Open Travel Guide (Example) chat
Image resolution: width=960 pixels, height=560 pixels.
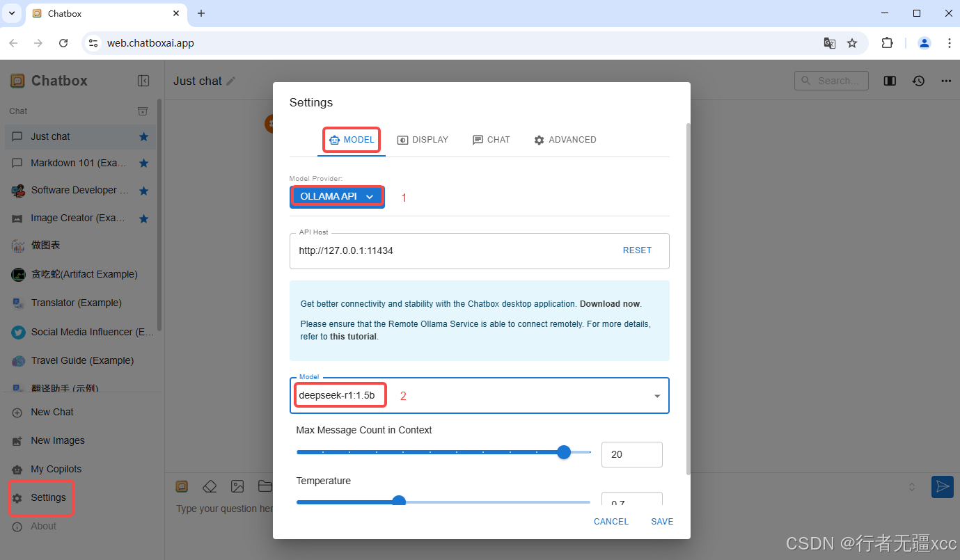tap(80, 360)
